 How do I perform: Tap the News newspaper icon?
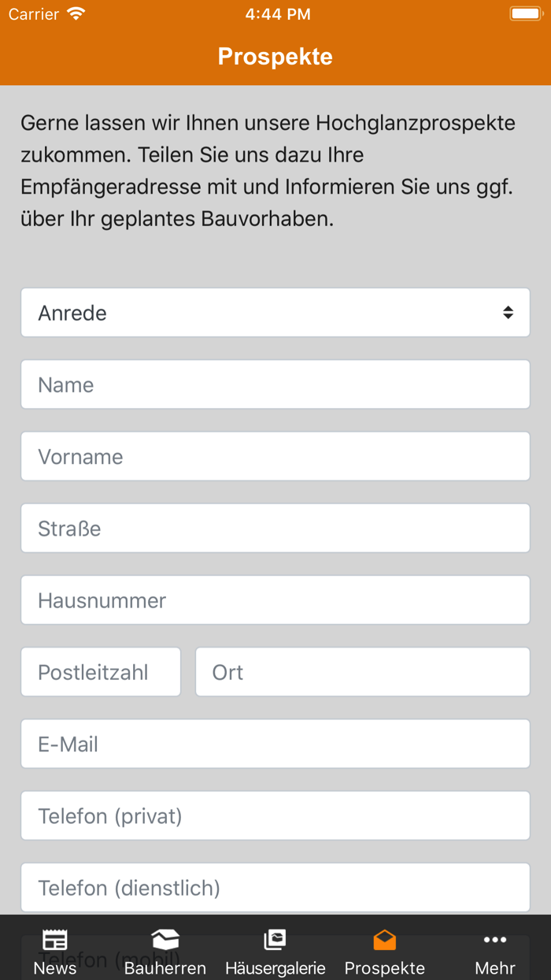54,939
